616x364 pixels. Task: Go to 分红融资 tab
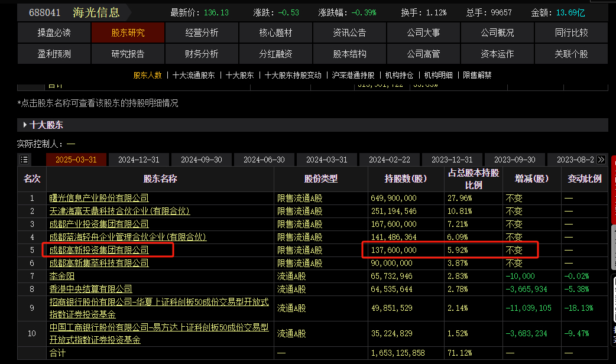click(x=275, y=54)
